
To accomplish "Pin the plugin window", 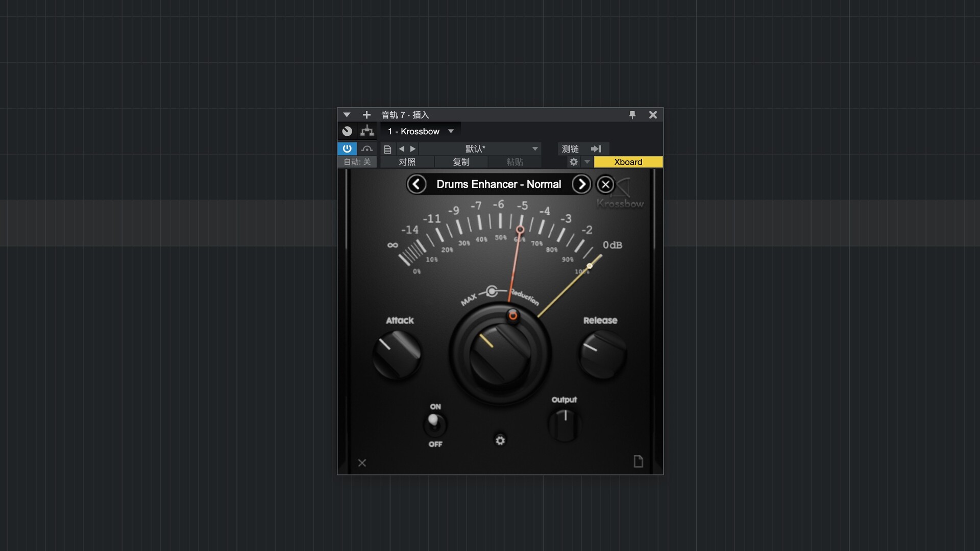I will [x=632, y=115].
